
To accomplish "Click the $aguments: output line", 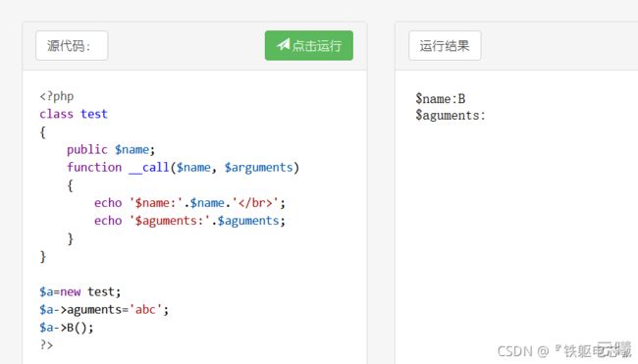I will [451, 116].
